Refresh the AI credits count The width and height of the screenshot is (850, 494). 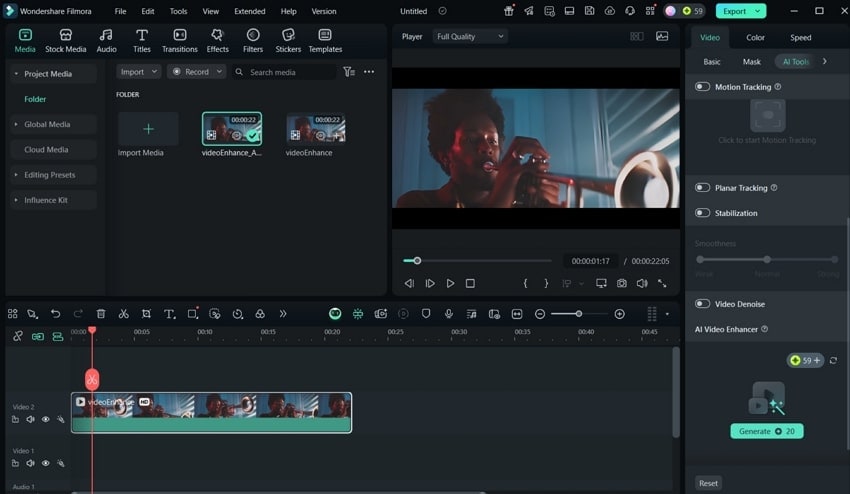833,360
